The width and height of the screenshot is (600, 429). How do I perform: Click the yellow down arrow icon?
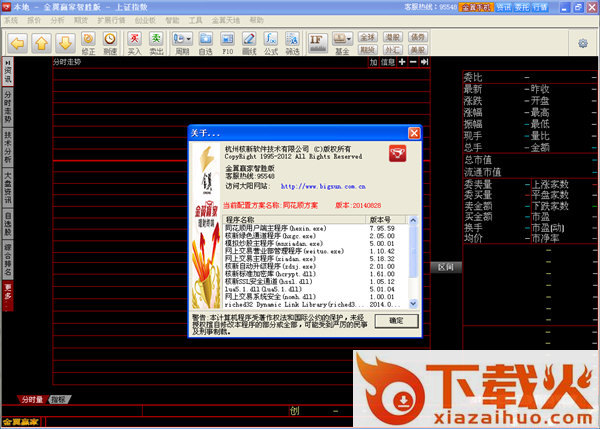pyautogui.click(x=65, y=44)
